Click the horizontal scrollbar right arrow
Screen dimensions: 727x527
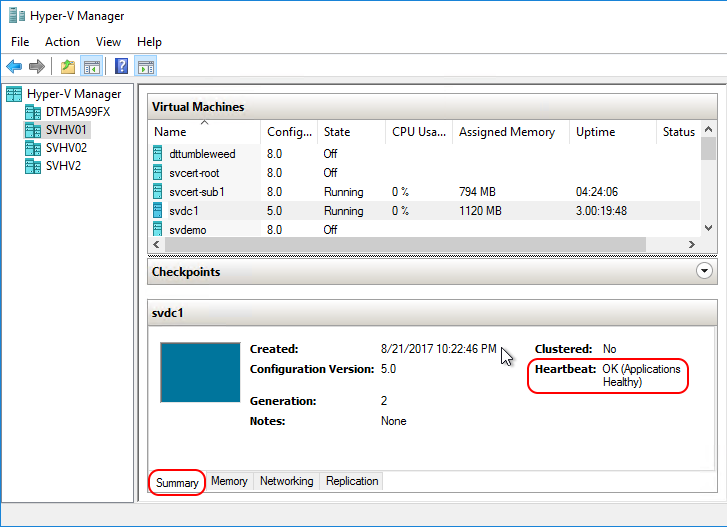pos(692,244)
